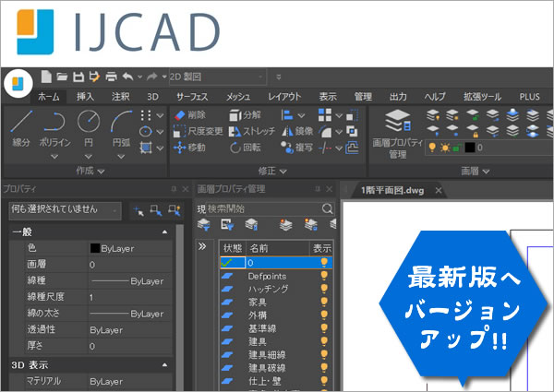Save the drawing with the floppy icon
This screenshot has height=392, width=554.
point(78,77)
